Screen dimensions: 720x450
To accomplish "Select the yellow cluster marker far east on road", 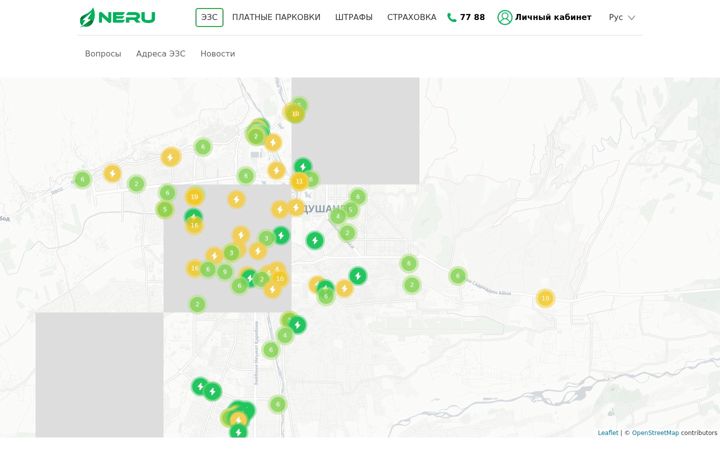I will point(545,298).
